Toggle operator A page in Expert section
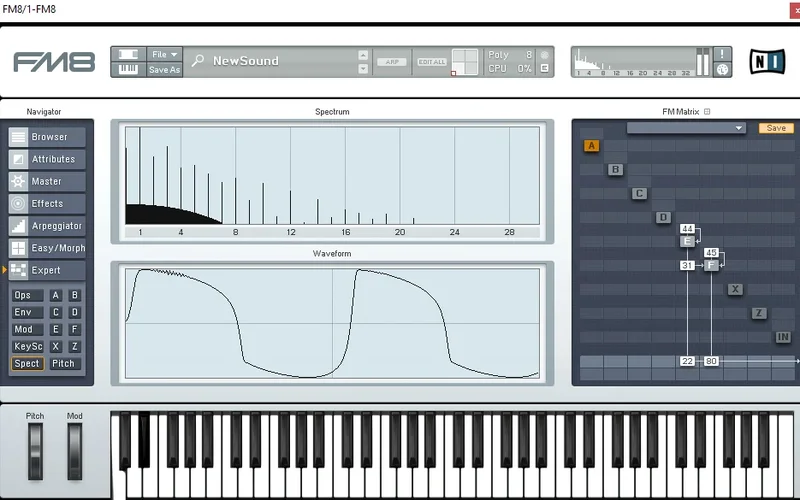This screenshot has width=800, height=500. (x=56, y=295)
